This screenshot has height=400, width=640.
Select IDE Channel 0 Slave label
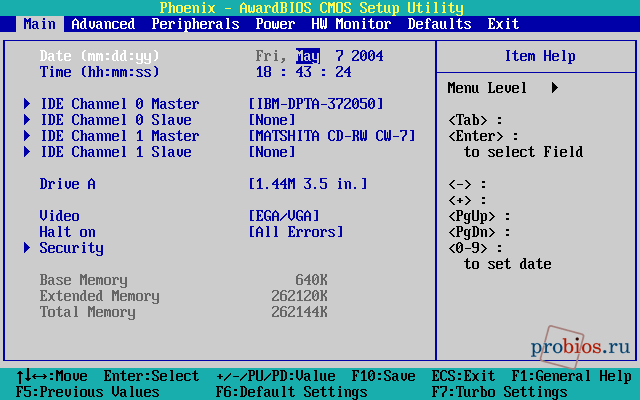[x=116, y=120]
